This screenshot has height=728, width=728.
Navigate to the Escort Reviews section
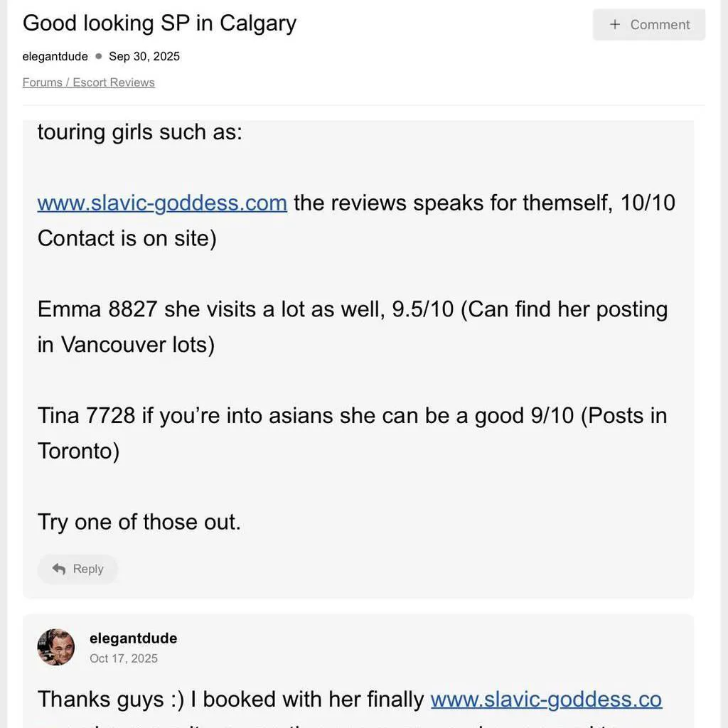[x=116, y=82]
